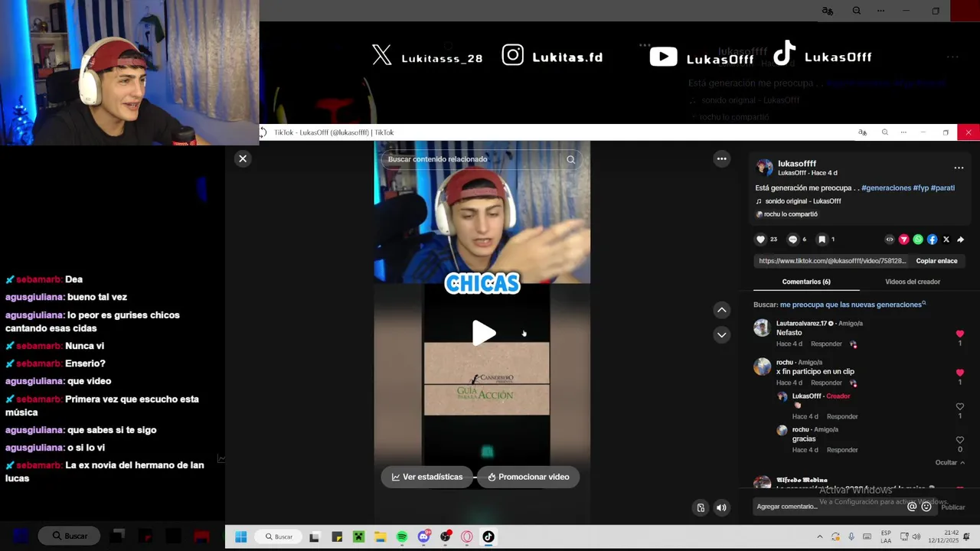Open the post options menu next to lukasoffff

click(959, 168)
